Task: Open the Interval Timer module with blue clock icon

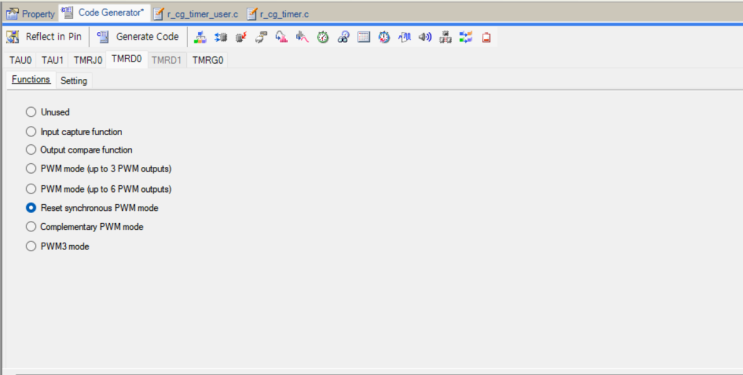Action: (x=384, y=37)
